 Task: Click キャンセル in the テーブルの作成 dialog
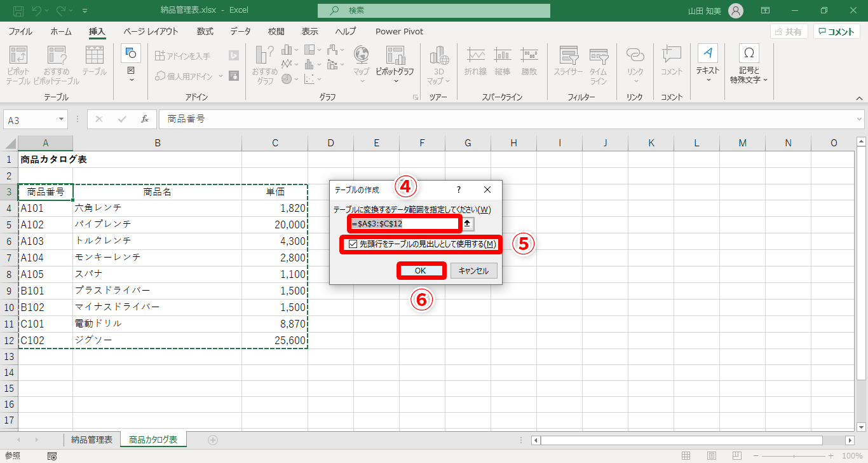(473, 271)
